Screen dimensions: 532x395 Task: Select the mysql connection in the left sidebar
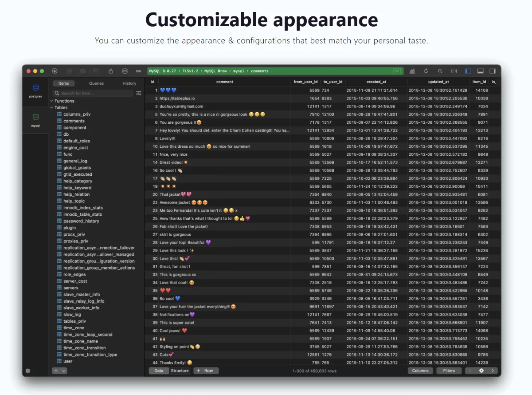click(x=35, y=118)
